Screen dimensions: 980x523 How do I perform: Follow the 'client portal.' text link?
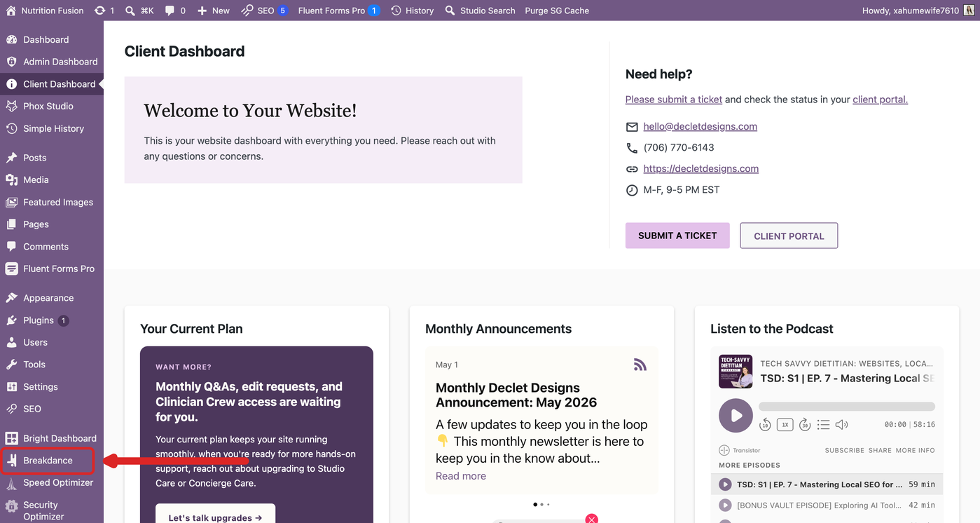(x=880, y=100)
